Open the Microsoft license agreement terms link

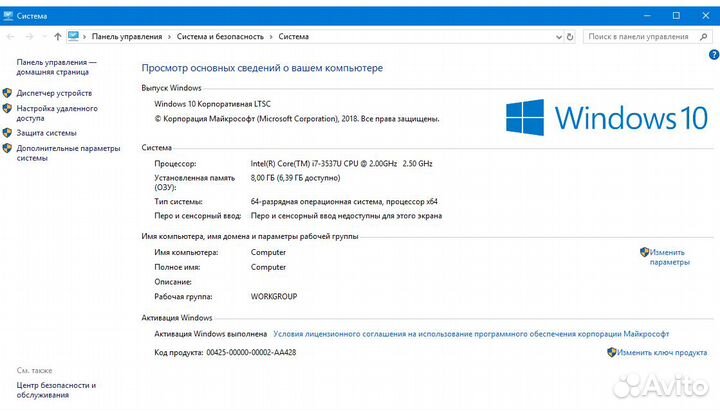click(x=471, y=334)
